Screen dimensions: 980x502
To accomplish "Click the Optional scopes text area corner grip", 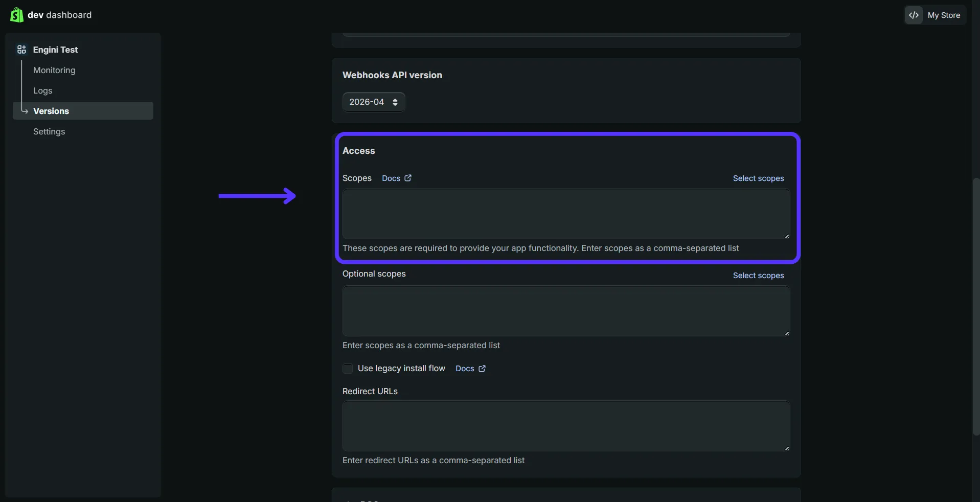I will point(787,333).
